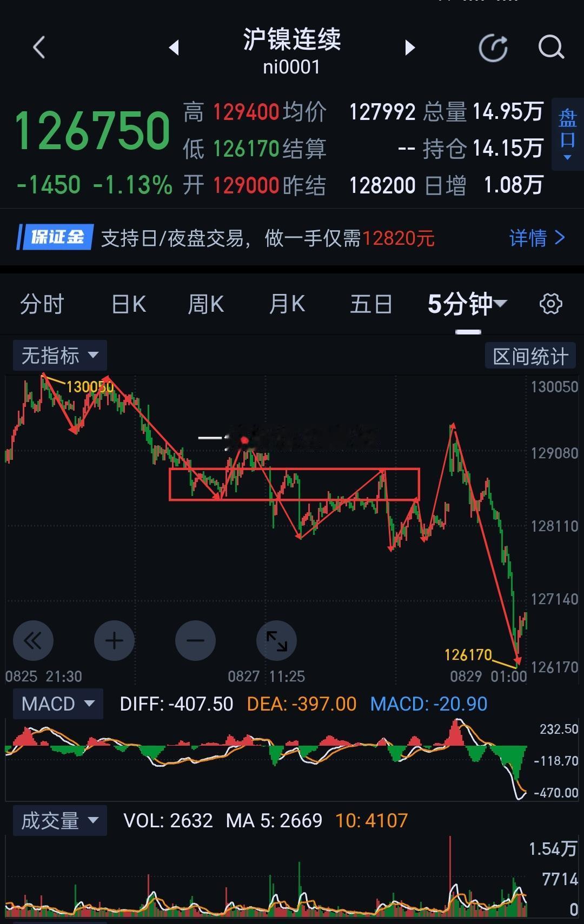Jump chart back with double-left arrow button
Screen dimensions: 584x924
[x=33, y=641]
